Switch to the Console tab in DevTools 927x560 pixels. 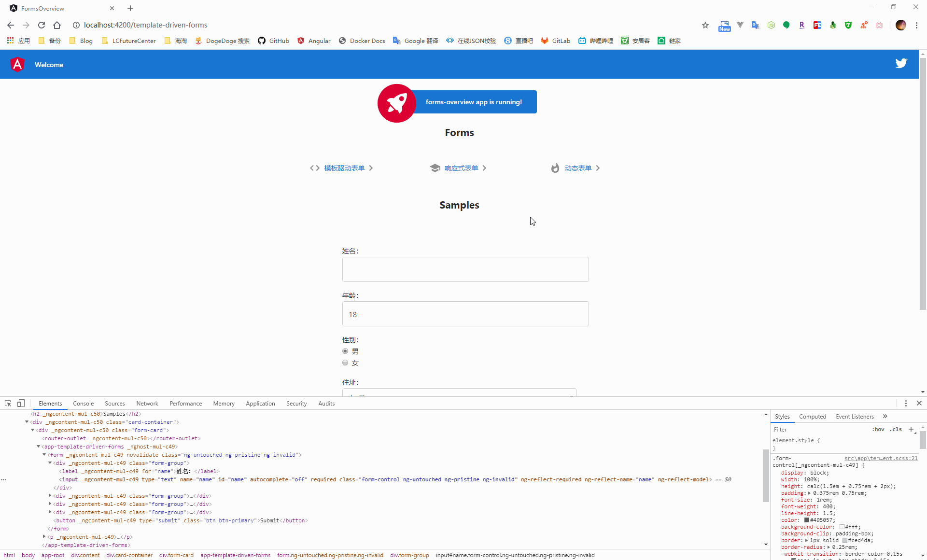click(x=83, y=404)
